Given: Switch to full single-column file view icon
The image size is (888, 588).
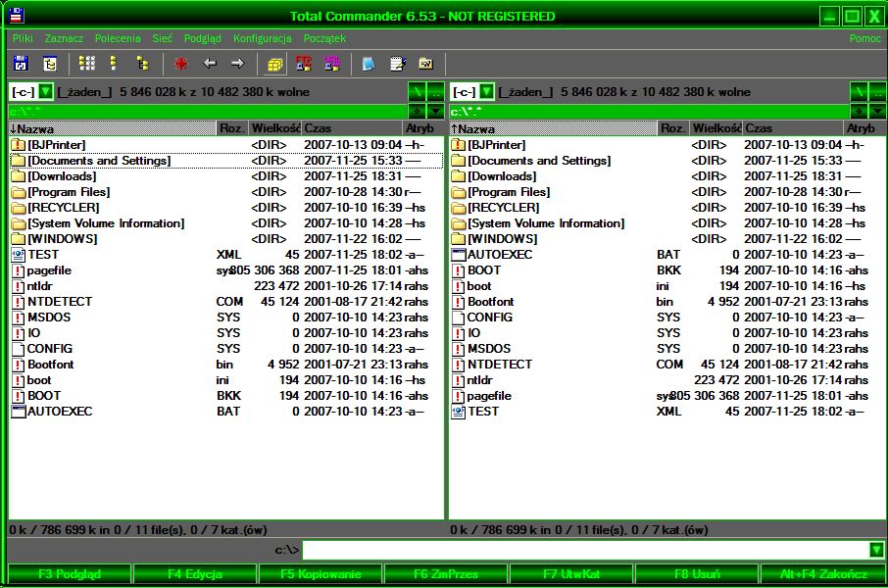Looking at the screenshot, I should click(114, 64).
